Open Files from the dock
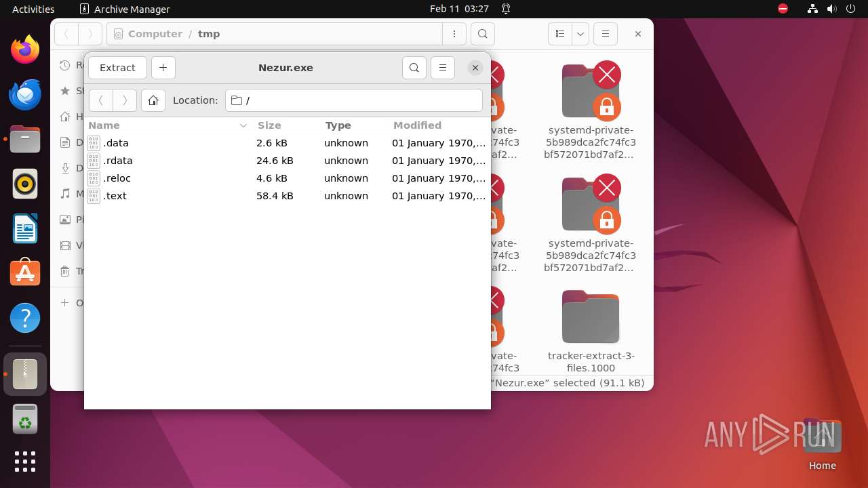The image size is (868, 488). coord(25,139)
